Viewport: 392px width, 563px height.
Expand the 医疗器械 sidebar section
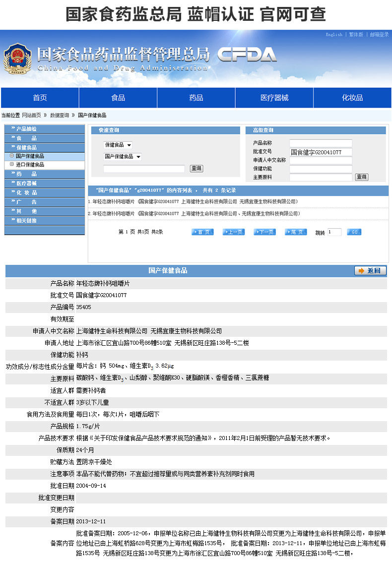click(x=45, y=184)
